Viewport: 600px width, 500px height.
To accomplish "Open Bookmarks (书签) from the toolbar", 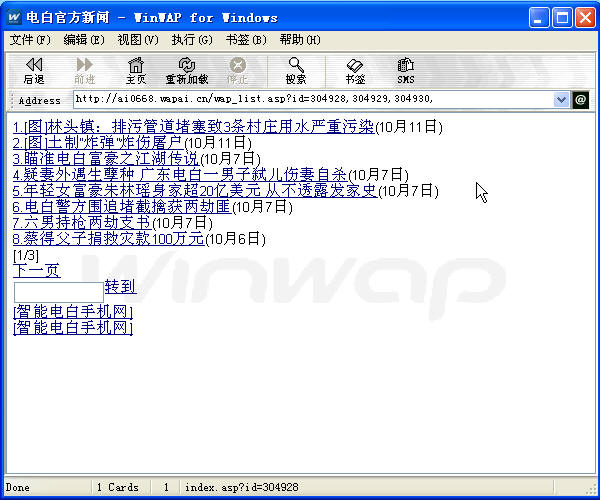I will click(x=355, y=69).
